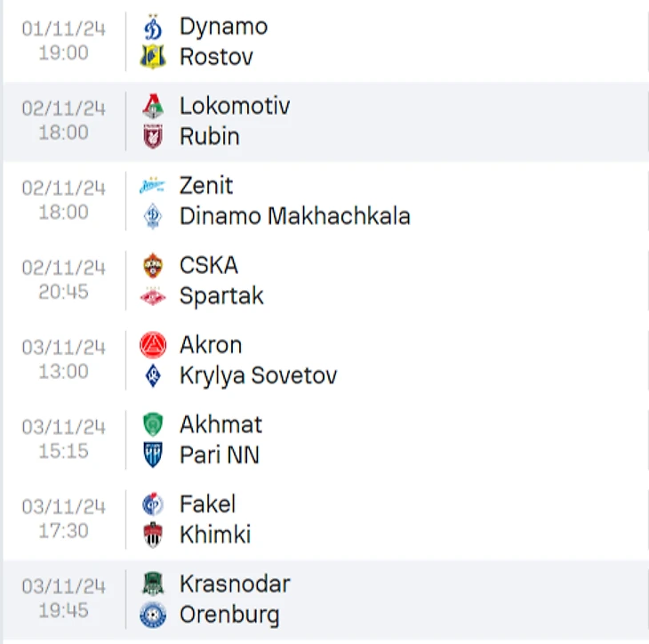Image resolution: width=649 pixels, height=644 pixels.
Task: Open the Khimki team link
Action: pos(214,535)
